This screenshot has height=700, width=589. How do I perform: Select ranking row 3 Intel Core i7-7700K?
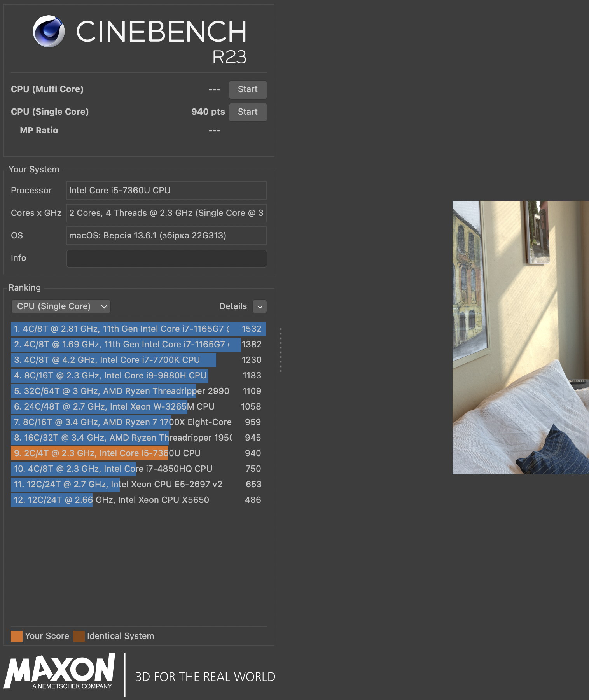coord(138,360)
